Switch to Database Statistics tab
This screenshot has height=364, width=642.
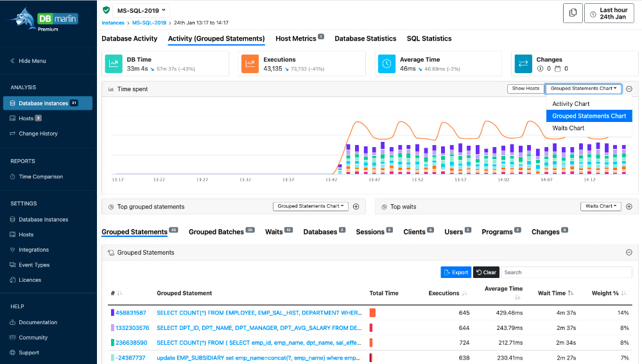365,39
